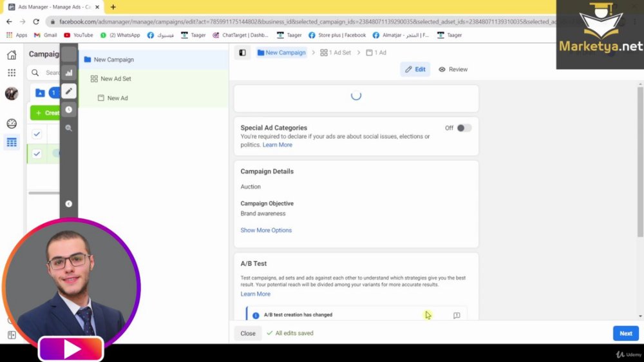644x362 pixels.
Task: Switch to Edit mode
Action: 415,70
